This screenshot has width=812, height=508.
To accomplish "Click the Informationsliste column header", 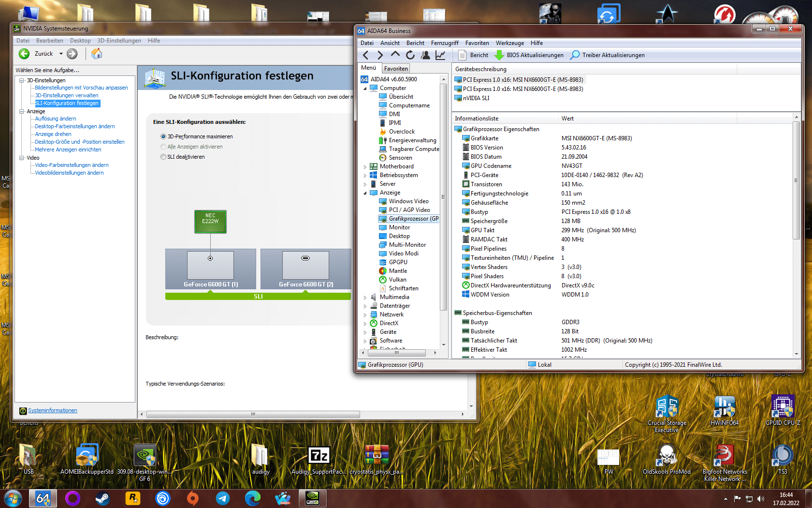I will [505, 119].
